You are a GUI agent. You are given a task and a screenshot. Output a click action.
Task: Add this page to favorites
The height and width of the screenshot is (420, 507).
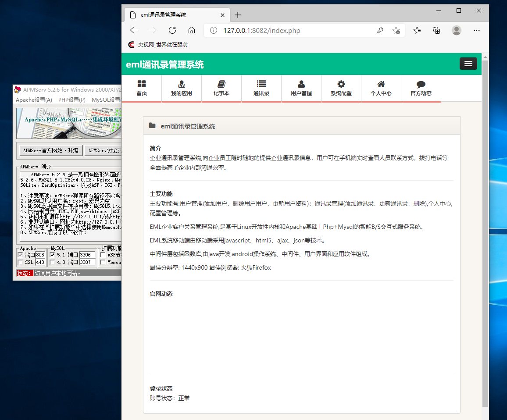click(396, 30)
